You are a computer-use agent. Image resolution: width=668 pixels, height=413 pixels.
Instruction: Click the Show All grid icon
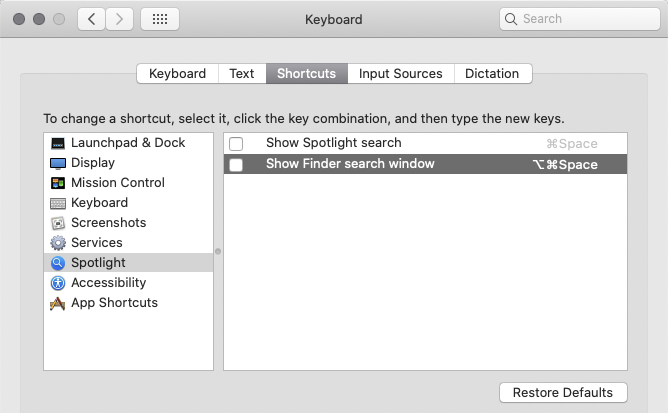pyautogui.click(x=160, y=19)
